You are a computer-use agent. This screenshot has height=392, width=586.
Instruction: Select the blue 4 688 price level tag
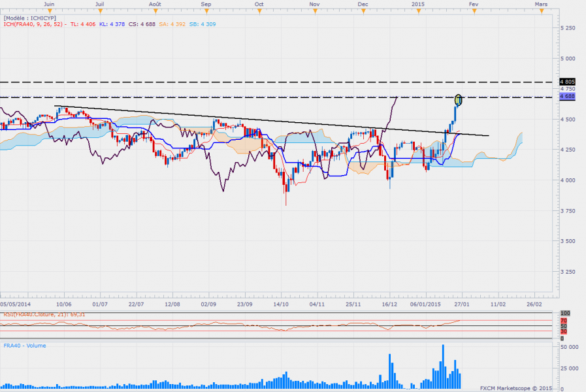[567, 97]
